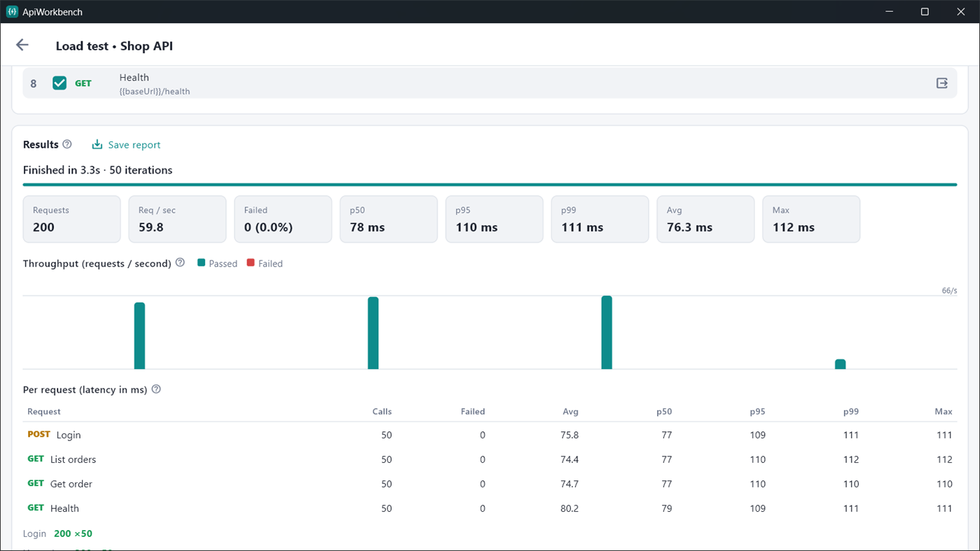Open the Throughput help icon
The width and height of the screenshot is (980, 551).
coord(180,263)
